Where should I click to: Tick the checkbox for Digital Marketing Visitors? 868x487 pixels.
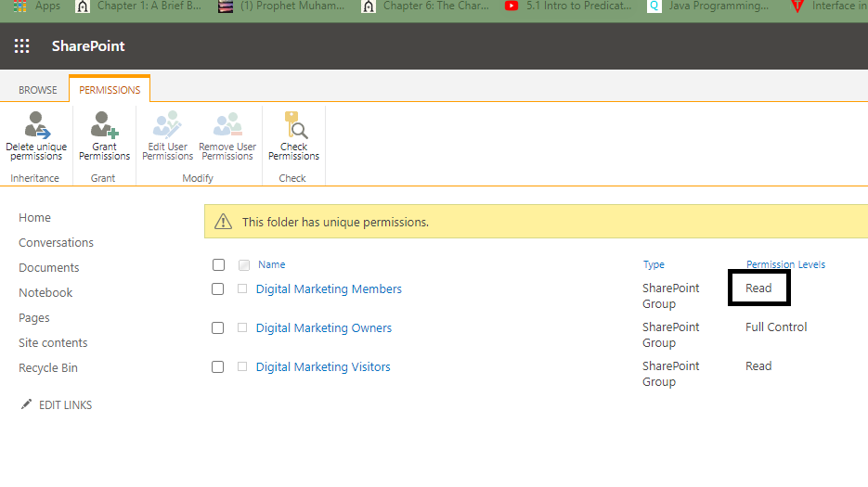217,367
